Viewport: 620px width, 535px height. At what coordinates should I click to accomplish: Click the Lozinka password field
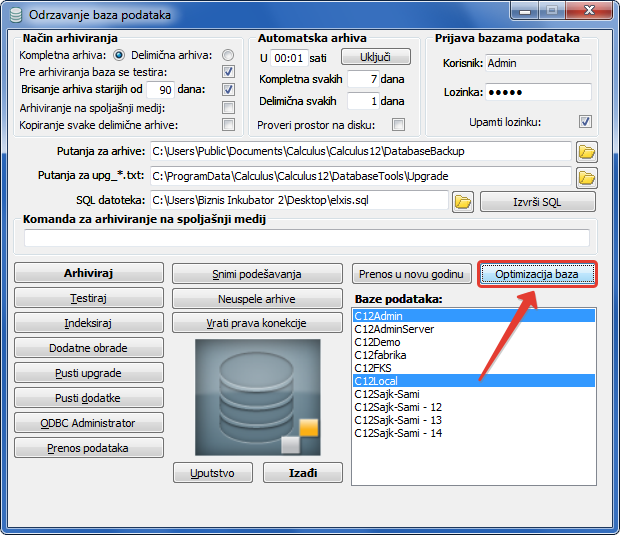pyautogui.click(x=538, y=92)
